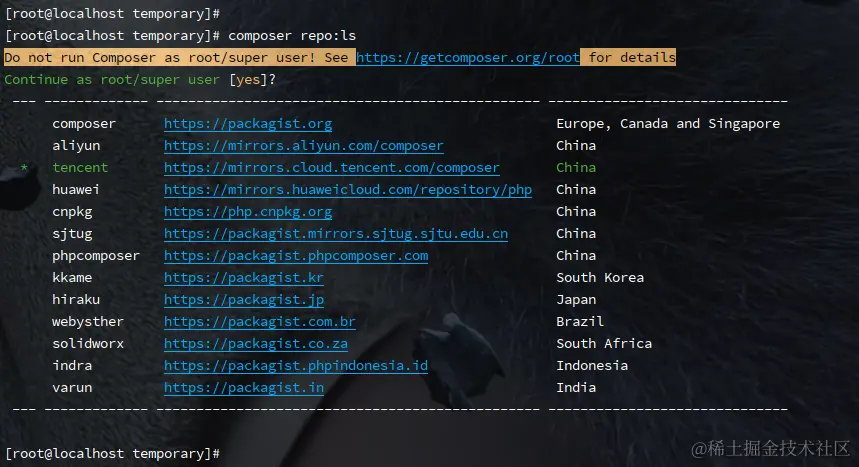Image resolution: width=859 pixels, height=467 pixels.
Task: Click the 'South Korea' location text
Action: click(x=600, y=277)
